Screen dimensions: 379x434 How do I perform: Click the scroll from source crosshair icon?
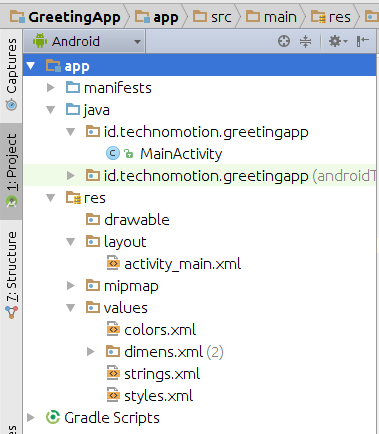pyautogui.click(x=284, y=41)
